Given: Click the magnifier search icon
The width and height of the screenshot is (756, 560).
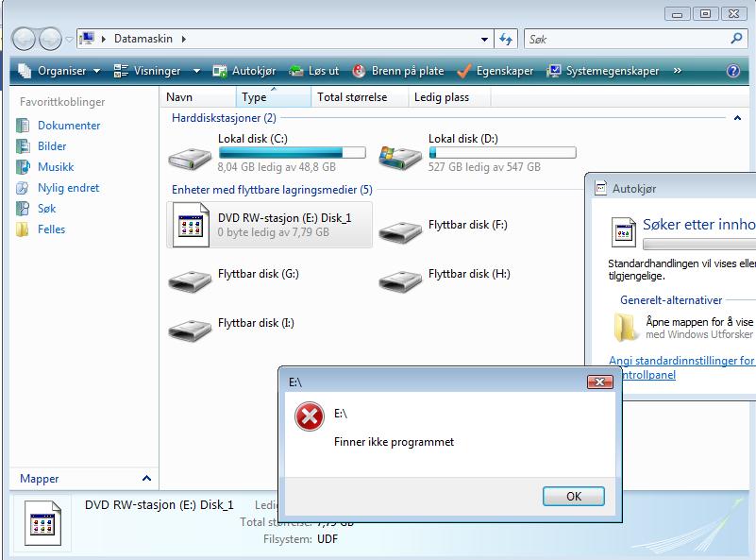Looking at the screenshot, I should click(x=736, y=39).
